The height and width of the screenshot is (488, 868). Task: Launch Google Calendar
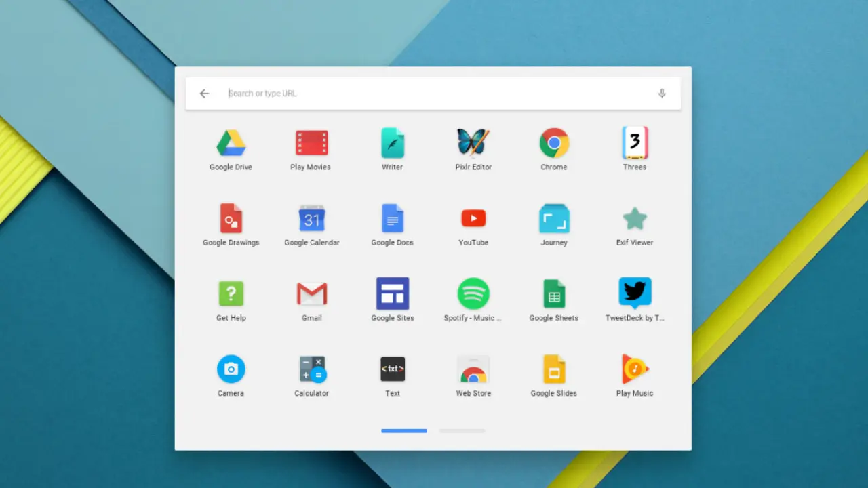tap(311, 219)
